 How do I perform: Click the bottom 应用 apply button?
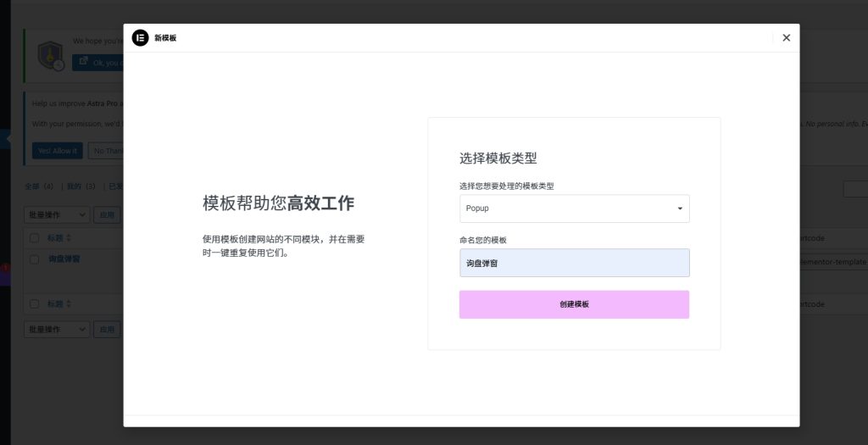107,330
